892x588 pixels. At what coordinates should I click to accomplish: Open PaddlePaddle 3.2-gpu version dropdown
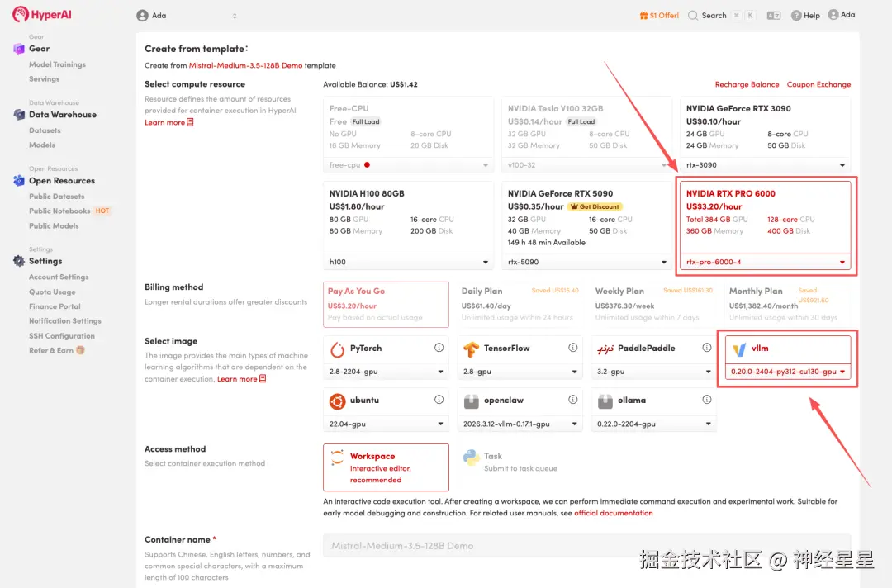(653, 372)
